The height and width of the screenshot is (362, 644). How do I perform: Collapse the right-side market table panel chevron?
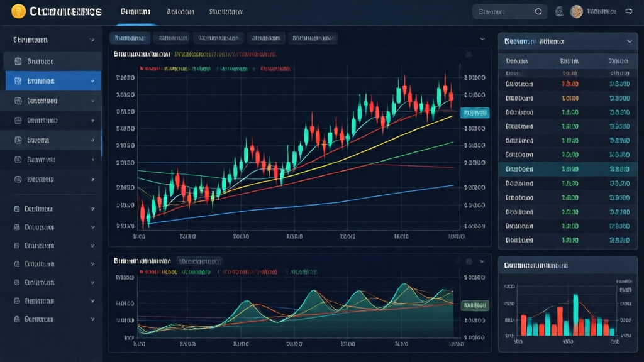pos(630,41)
